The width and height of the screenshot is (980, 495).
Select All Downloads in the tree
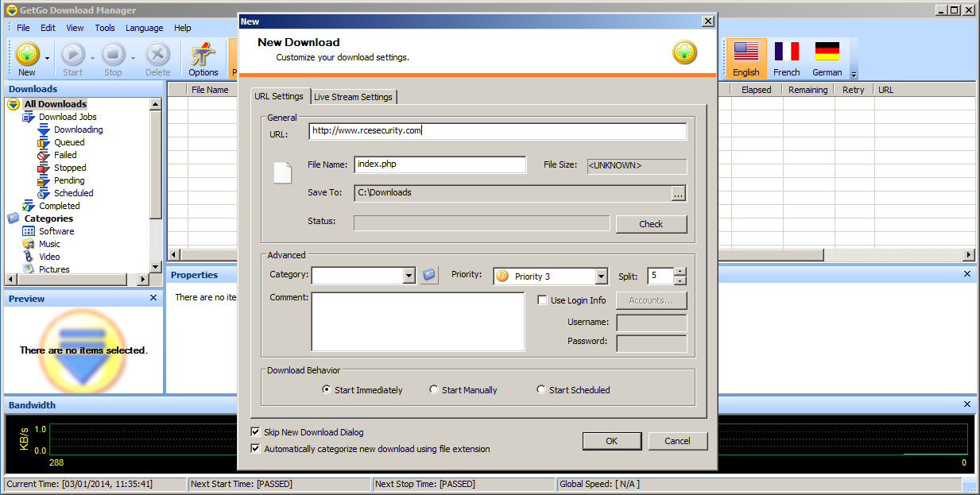coord(56,104)
